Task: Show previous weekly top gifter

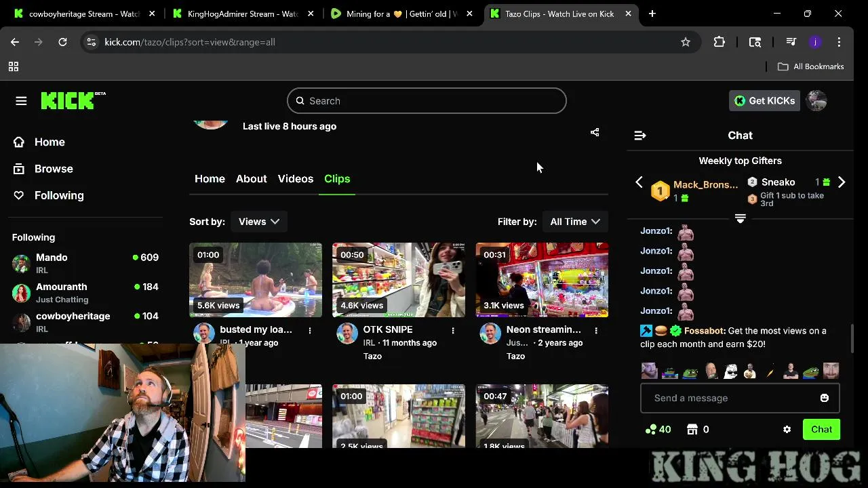Action: pyautogui.click(x=639, y=182)
